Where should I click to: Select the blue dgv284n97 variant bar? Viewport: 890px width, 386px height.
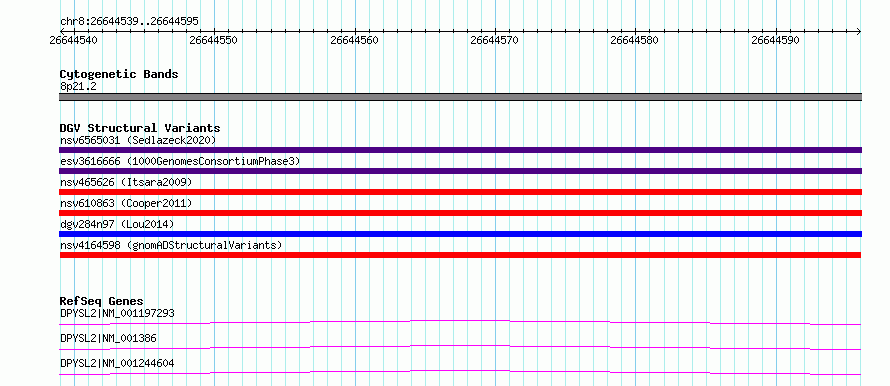(x=460, y=234)
